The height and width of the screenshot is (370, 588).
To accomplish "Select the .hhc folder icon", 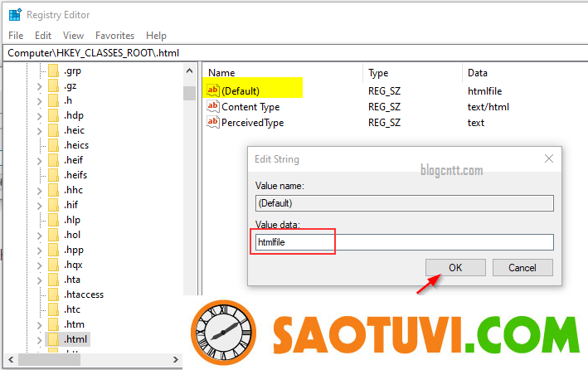I will pyautogui.click(x=53, y=190).
